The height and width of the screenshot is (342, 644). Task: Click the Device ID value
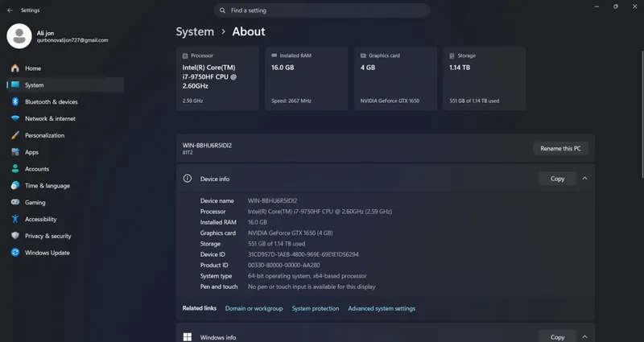click(303, 254)
